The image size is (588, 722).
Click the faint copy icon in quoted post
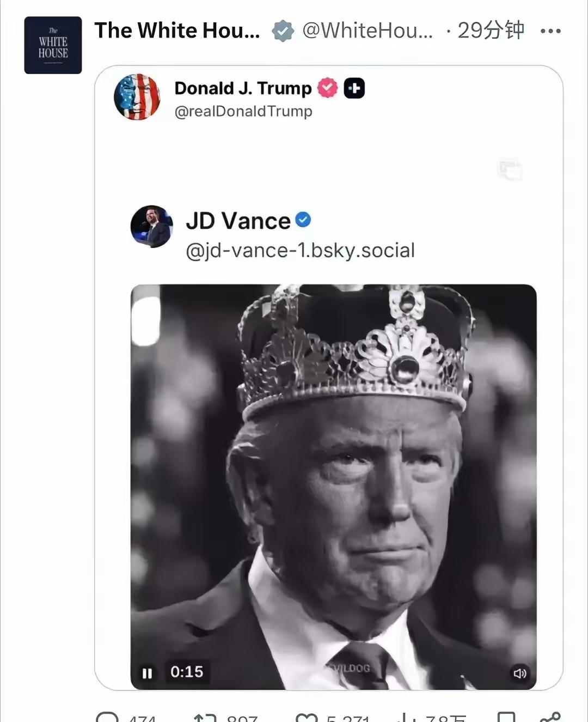coord(510,169)
